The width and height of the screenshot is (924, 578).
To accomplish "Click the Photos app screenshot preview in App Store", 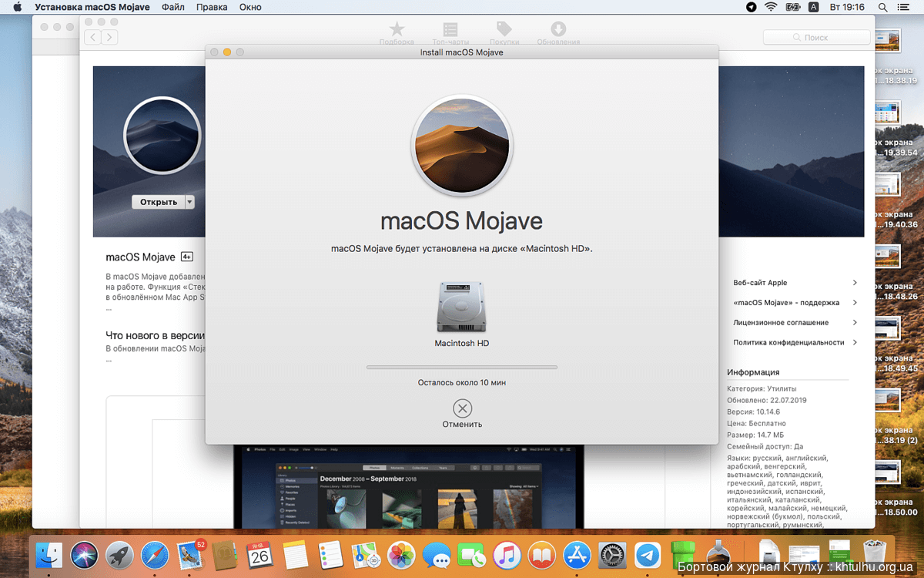I will 410,486.
